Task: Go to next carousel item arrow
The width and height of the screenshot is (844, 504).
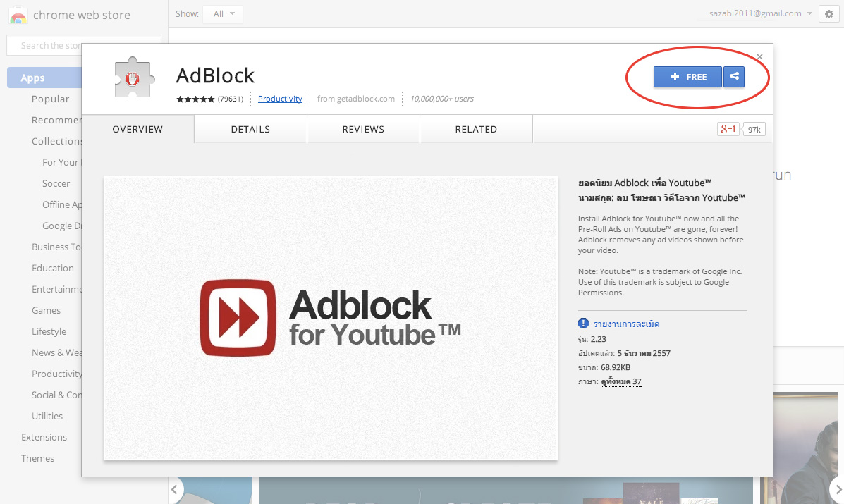Action: pyautogui.click(x=838, y=489)
